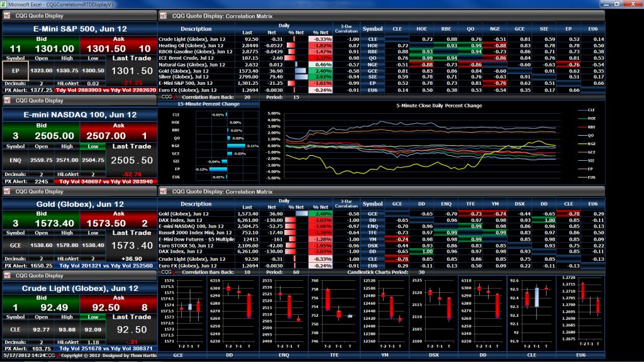Screen dimensions: 644x362
Task: Click the 2.92% net change cell
Action: click(320, 77)
